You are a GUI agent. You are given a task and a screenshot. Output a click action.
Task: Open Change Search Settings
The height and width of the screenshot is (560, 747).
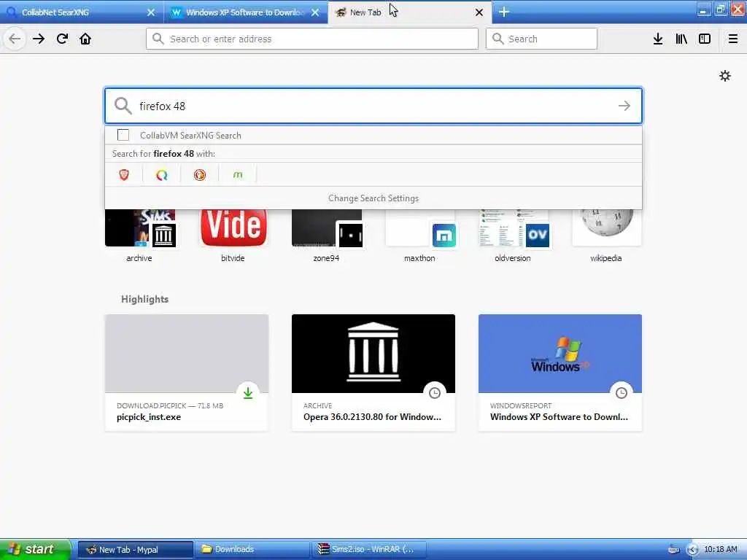tap(373, 198)
